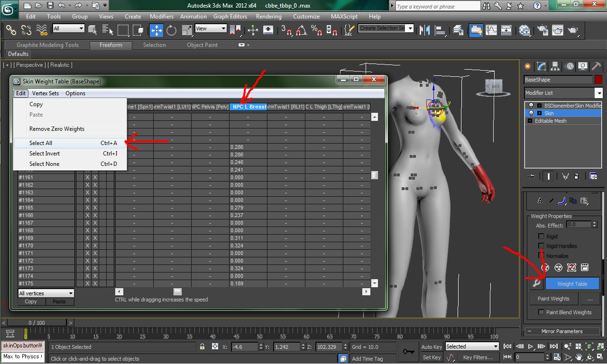
Task: Select the Bind to Space Warp tool
Action: (x=42, y=30)
